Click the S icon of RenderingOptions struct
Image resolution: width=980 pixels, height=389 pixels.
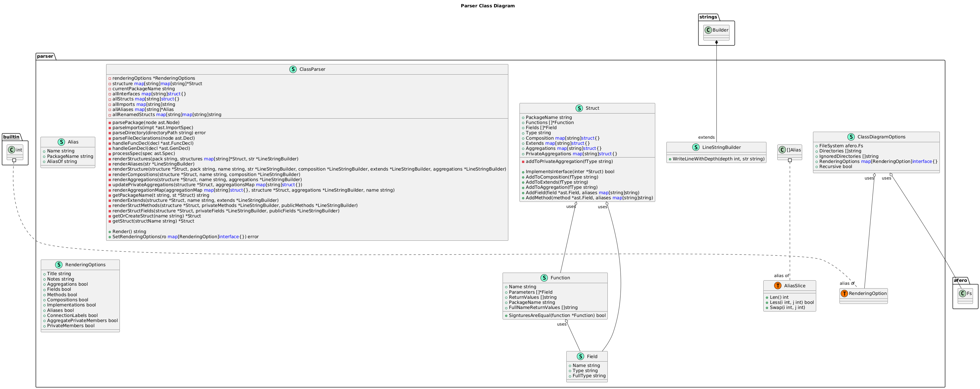coord(59,265)
